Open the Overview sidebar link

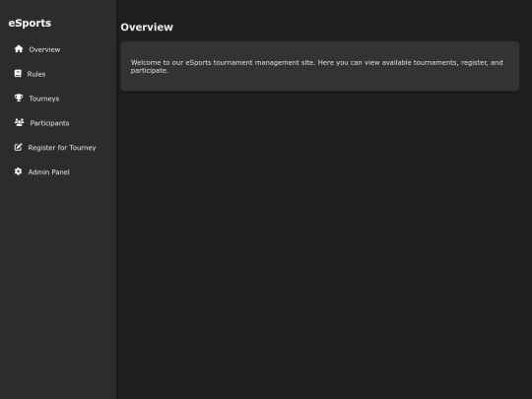click(x=44, y=49)
